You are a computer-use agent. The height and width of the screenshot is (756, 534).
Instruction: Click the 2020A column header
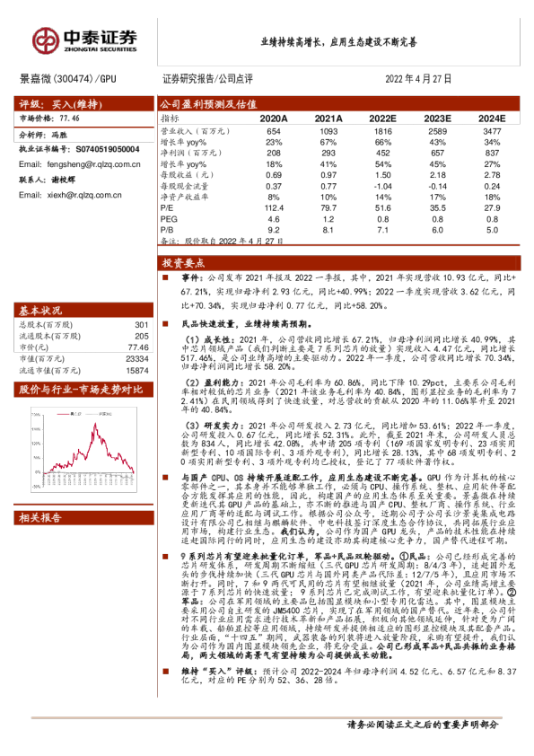(x=273, y=119)
